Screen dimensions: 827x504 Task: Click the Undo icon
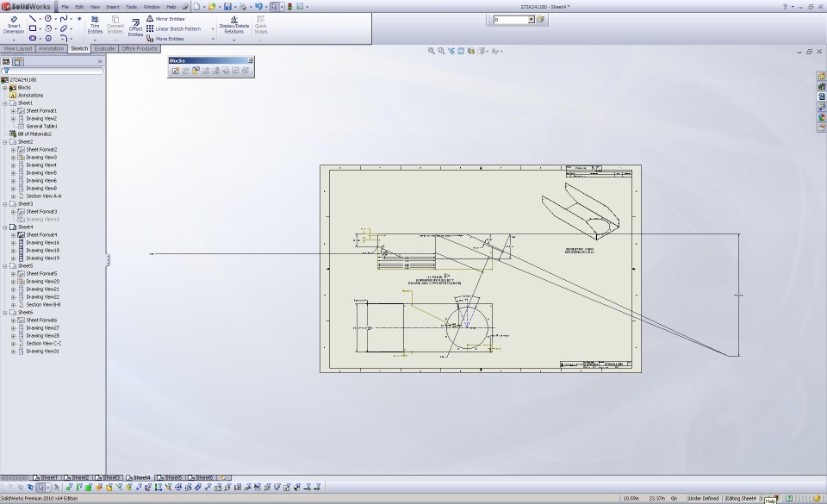coord(258,7)
